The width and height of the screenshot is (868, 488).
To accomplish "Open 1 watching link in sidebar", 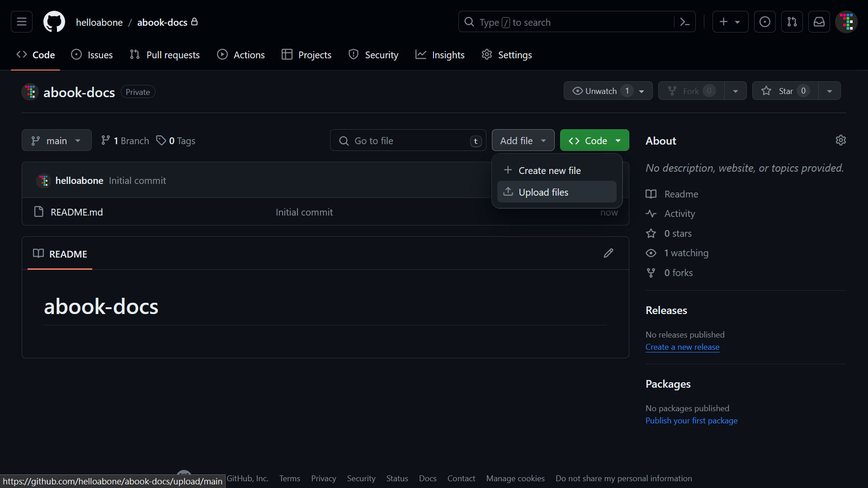I will (677, 253).
